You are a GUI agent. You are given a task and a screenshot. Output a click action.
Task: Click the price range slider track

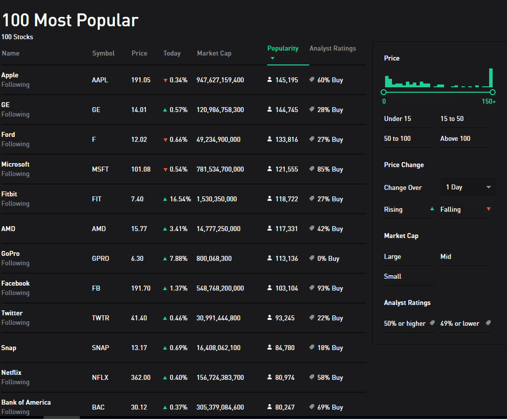(x=438, y=92)
